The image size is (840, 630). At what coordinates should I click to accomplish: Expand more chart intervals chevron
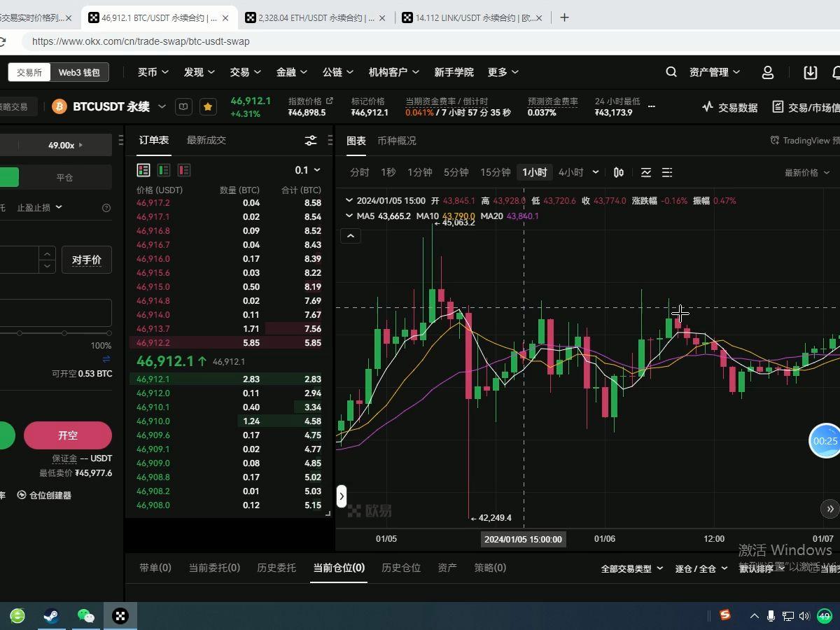pyautogui.click(x=596, y=172)
